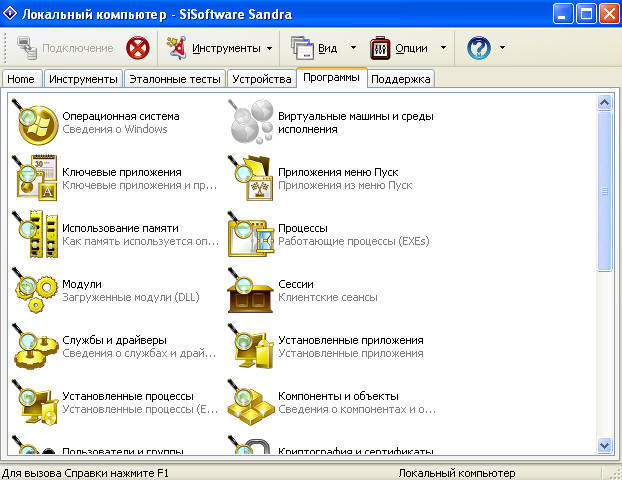Click the Операционная система title text
622x480 pixels.
click(121, 116)
